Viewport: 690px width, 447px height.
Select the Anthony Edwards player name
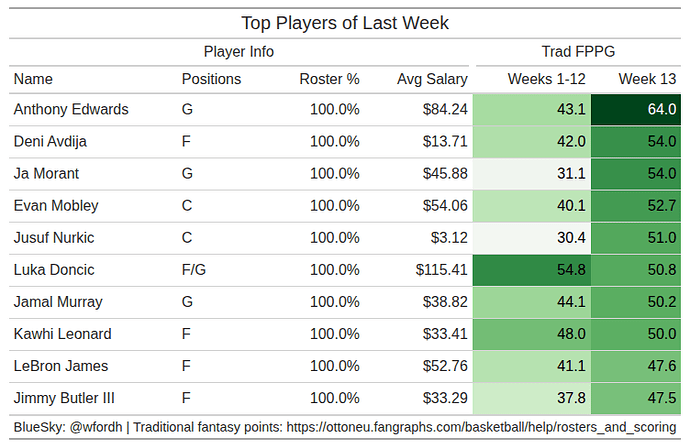point(71,110)
